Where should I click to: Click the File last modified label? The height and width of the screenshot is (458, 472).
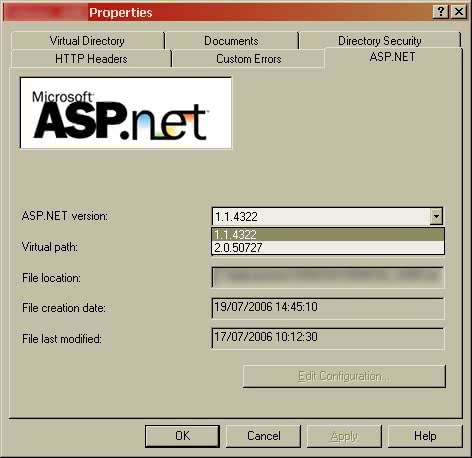pos(62,339)
